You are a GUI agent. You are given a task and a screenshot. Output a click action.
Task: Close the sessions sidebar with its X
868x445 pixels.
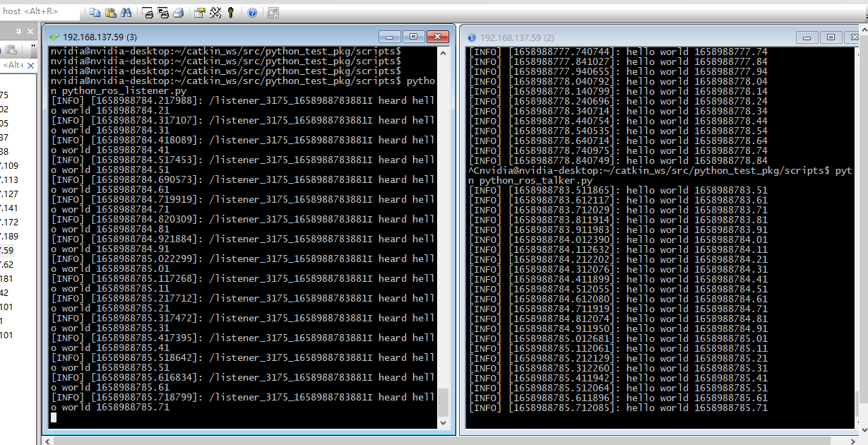[x=30, y=31]
